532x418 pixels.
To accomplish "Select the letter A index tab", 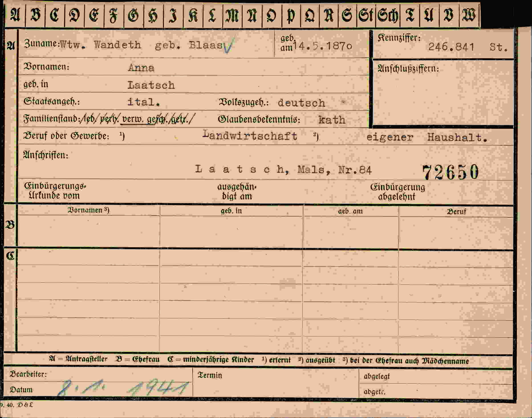I will tap(15, 15).
